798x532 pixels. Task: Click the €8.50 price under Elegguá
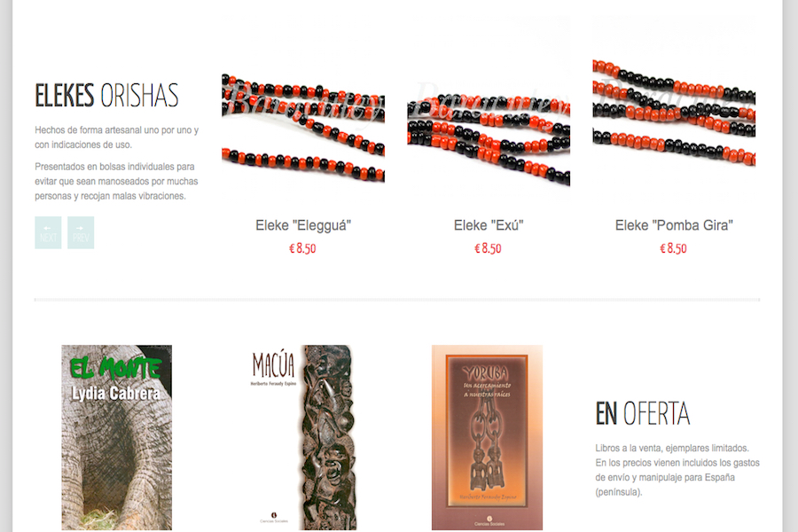[303, 248]
